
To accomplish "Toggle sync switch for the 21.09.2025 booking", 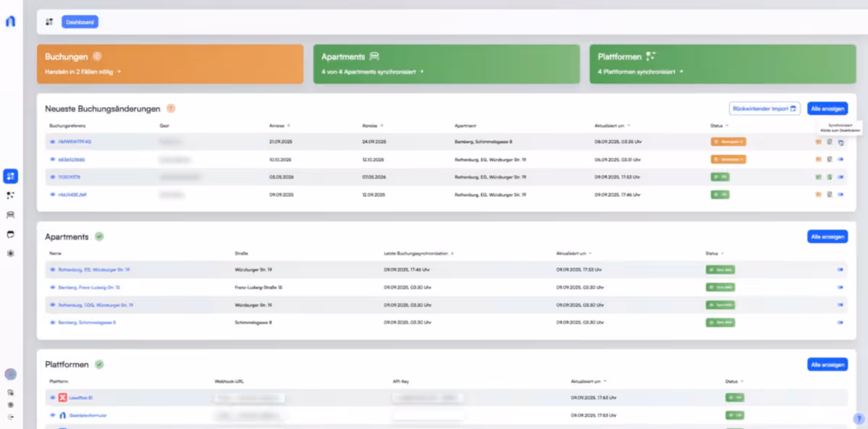I will click(840, 143).
